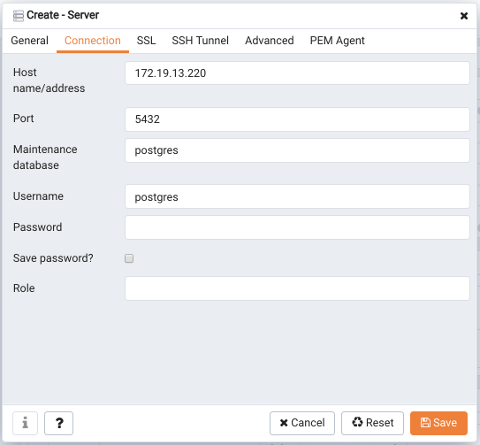Screen dimensions: 480x445
Task: Open the Advanced tab
Action: tap(269, 40)
